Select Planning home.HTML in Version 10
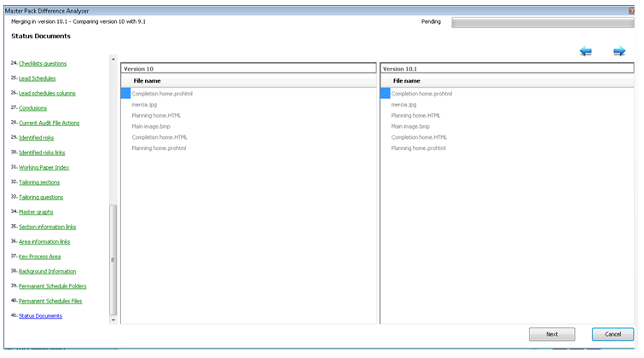 (x=156, y=115)
